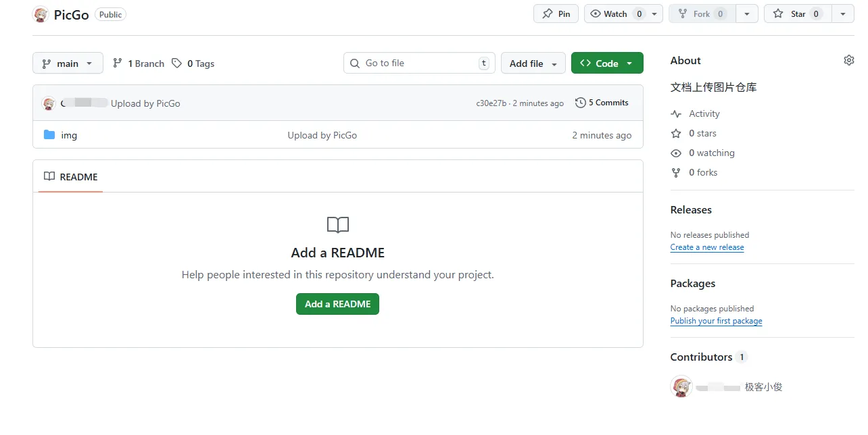
Task: Click Publish your first package
Action: click(x=716, y=321)
